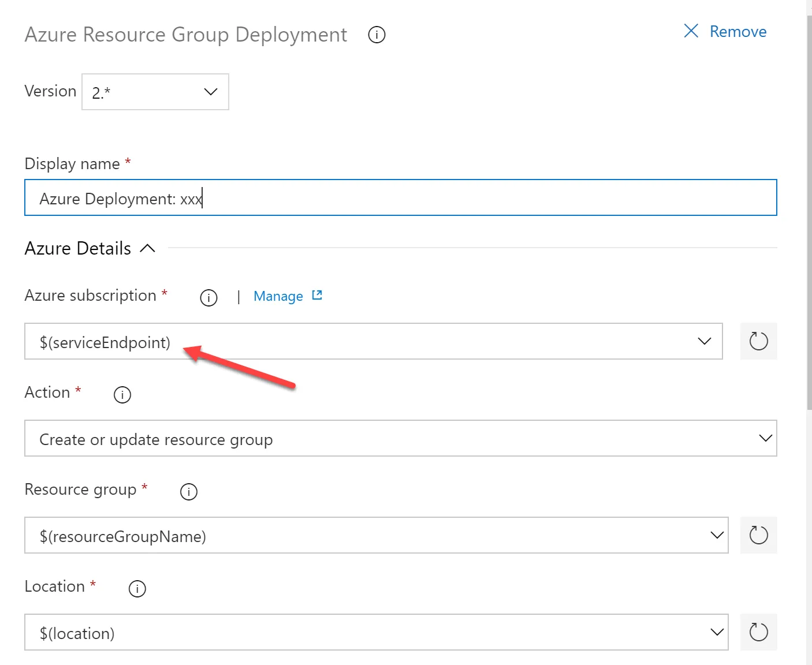
Task: Collapse the Azure Details section
Action: pyautogui.click(x=148, y=248)
